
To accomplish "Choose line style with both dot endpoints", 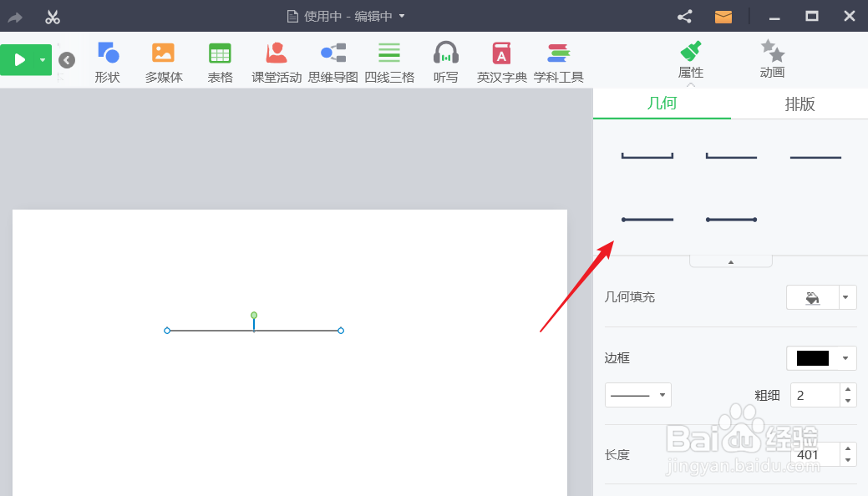I will point(731,220).
